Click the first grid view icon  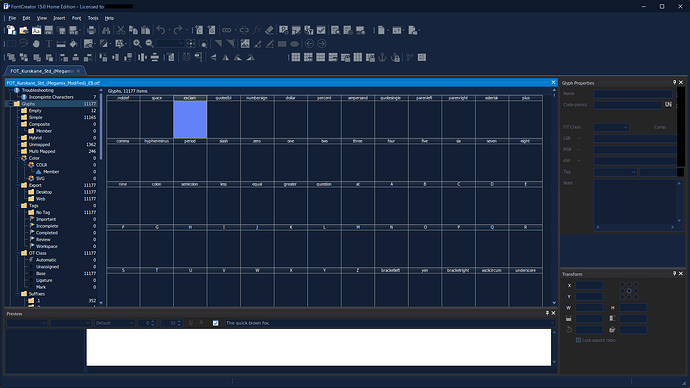pyautogui.click(x=296, y=57)
